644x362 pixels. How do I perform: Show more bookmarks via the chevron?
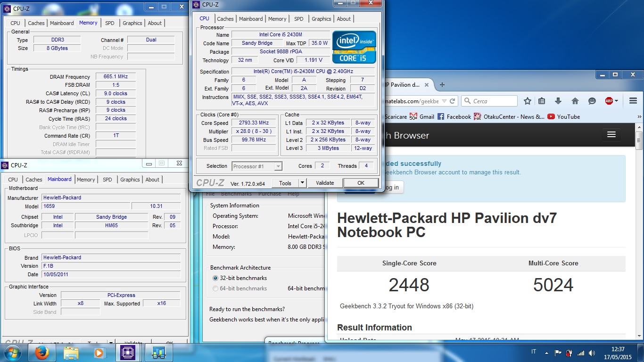[639, 116]
